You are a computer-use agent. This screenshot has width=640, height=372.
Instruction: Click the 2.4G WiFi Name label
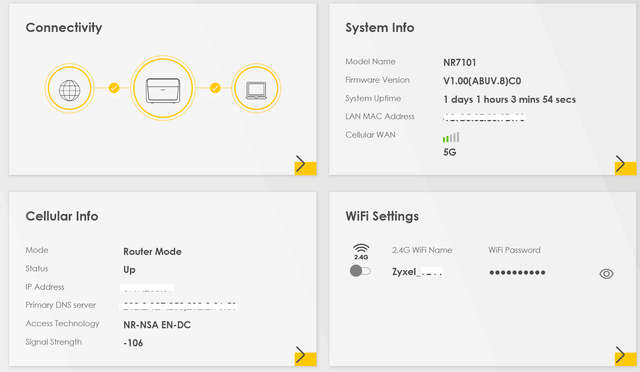point(422,250)
